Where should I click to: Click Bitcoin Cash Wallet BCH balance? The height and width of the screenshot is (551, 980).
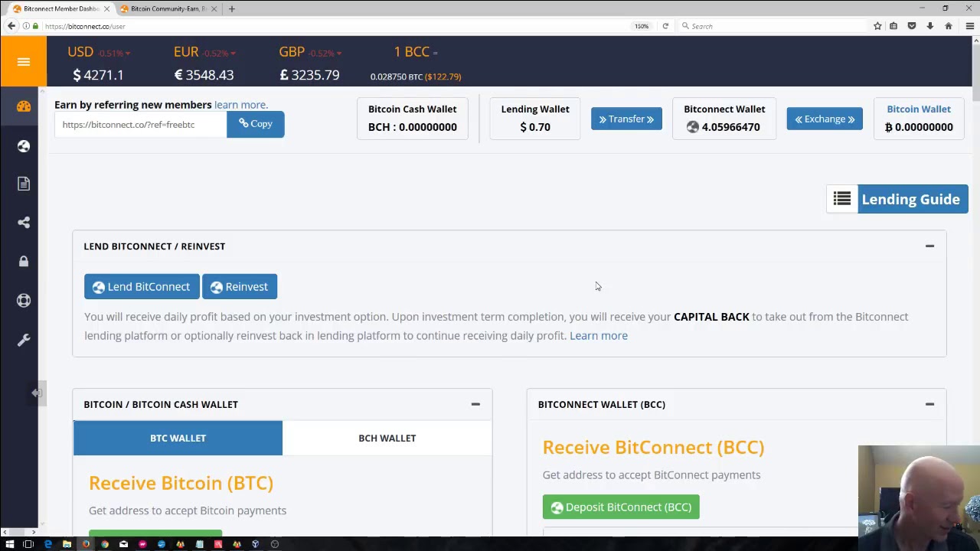(412, 127)
